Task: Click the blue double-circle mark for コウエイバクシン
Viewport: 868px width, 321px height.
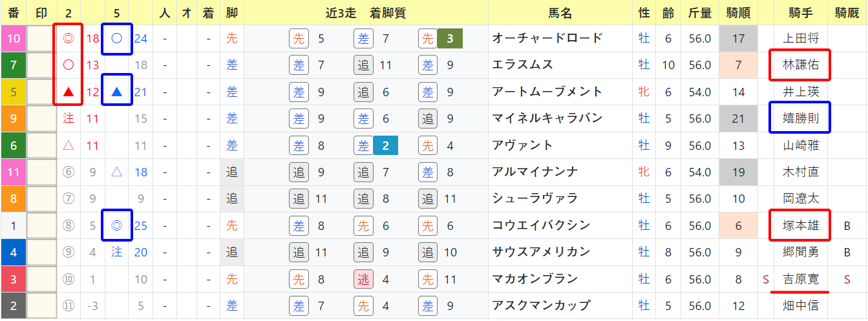Action: click(x=117, y=225)
